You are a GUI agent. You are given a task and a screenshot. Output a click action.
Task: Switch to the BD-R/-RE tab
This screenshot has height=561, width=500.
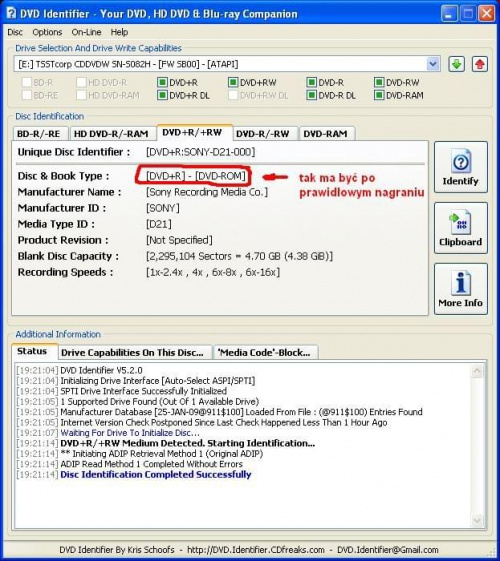(x=39, y=134)
